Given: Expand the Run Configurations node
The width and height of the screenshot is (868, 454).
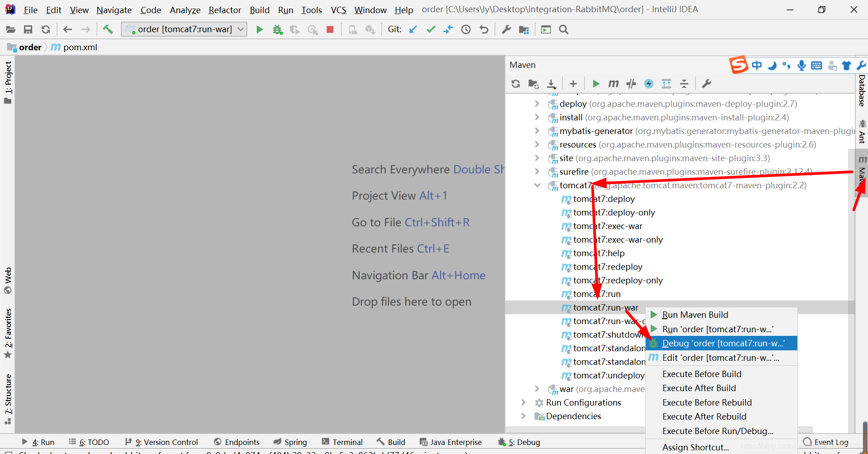Looking at the screenshot, I should click(x=523, y=402).
